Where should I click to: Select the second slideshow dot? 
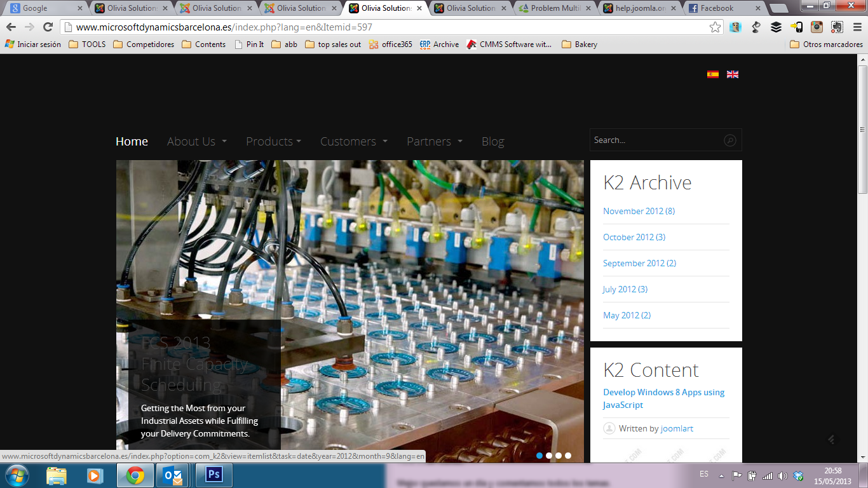pos(549,456)
